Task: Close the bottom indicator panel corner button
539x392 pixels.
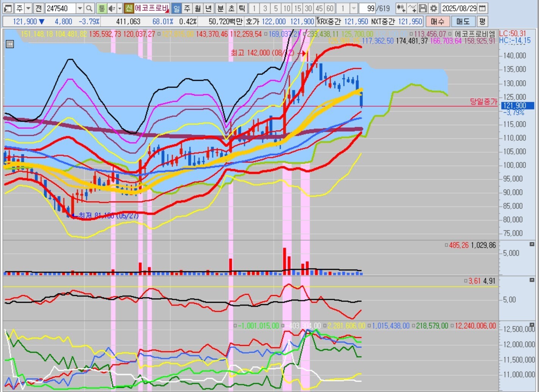Action: [x=532, y=325]
